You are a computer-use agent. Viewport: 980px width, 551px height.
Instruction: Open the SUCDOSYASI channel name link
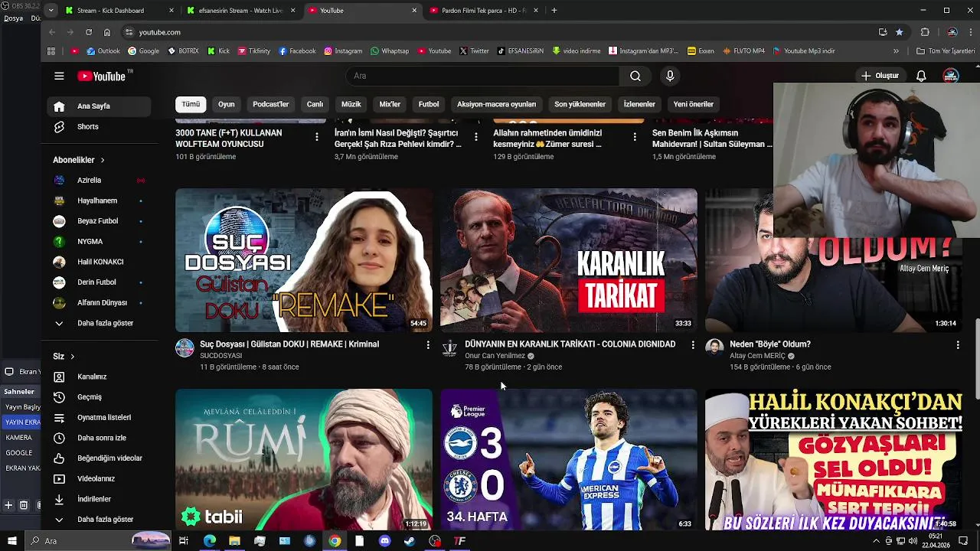(x=220, y=356)
